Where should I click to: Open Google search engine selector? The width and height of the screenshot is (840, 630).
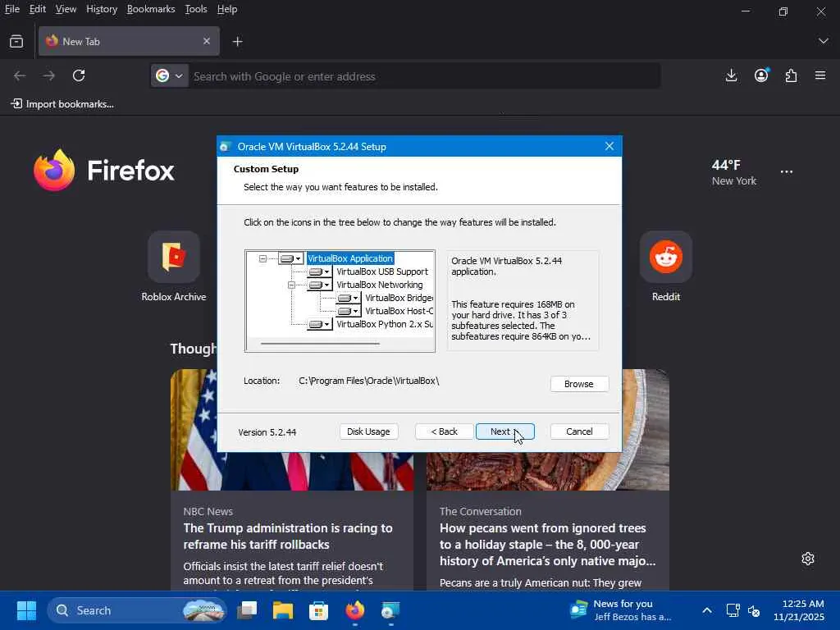click(169, 76)
